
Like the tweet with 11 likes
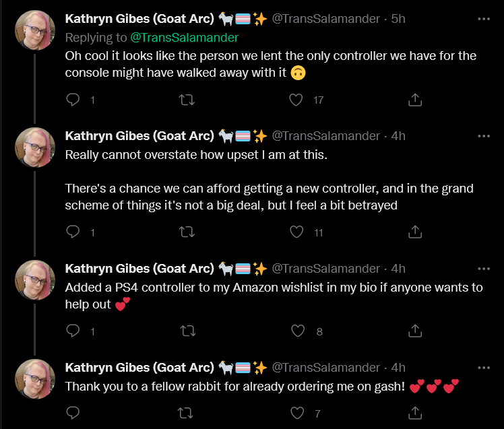pyautogui.click(x=296, y=232)
